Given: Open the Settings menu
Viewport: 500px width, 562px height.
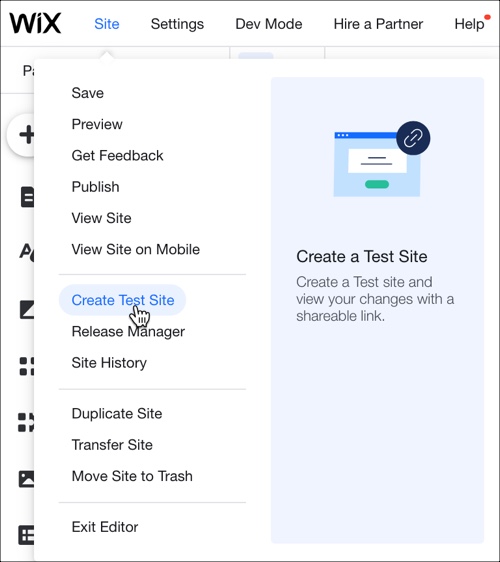Looking at the screenshot, I should (x=177, y=24).
